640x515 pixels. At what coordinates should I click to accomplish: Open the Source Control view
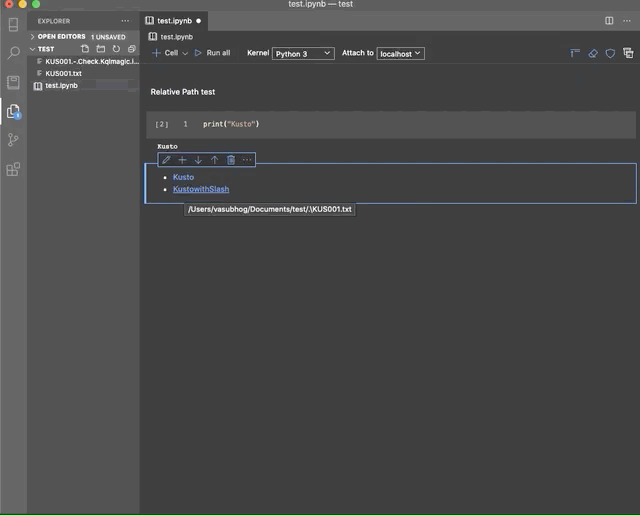pyautogui.click(x=13, y=140)
